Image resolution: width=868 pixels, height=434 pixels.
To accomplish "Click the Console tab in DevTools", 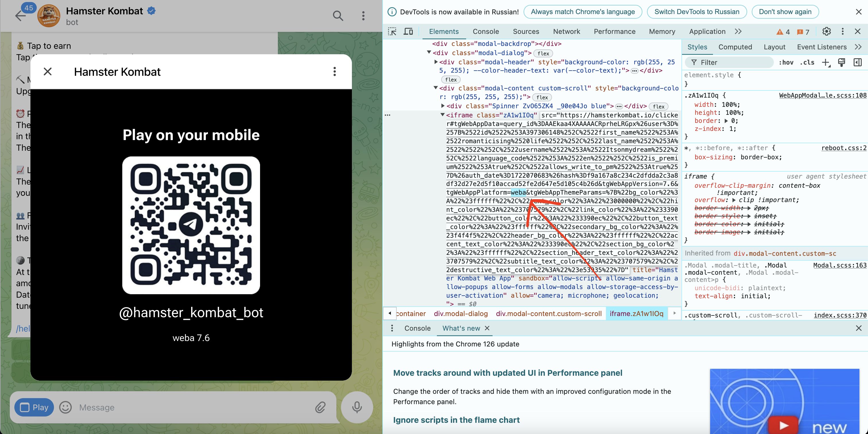I will click(x=485, y=31).
